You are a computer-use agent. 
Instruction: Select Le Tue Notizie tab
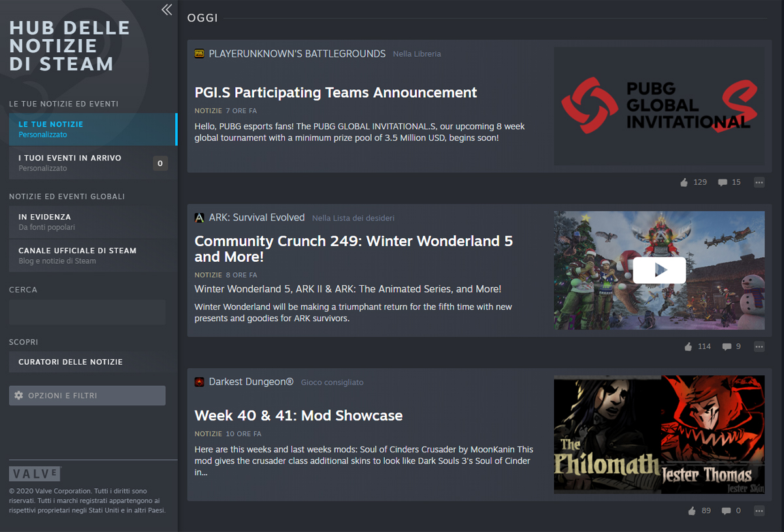(x=92, y=129)
